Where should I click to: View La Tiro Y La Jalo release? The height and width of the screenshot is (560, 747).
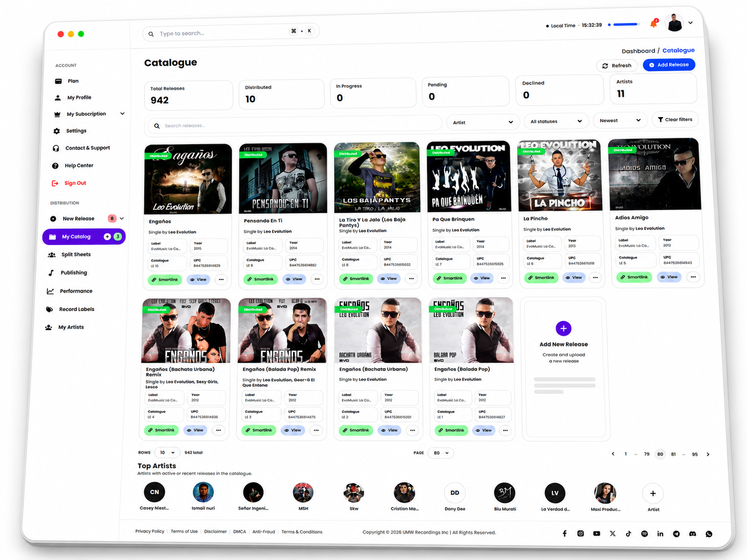click(388, 278)
